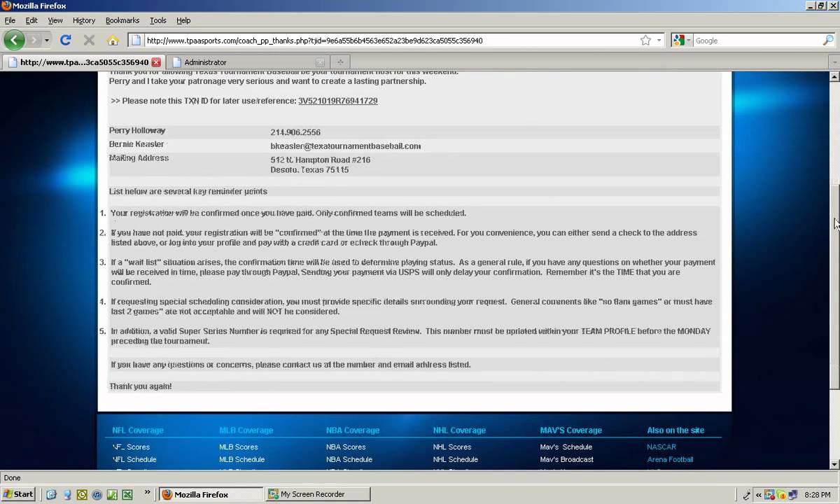Open the address bar history dropdown
The width and height of the screenshot is (840, 504).
click(659, 41)
